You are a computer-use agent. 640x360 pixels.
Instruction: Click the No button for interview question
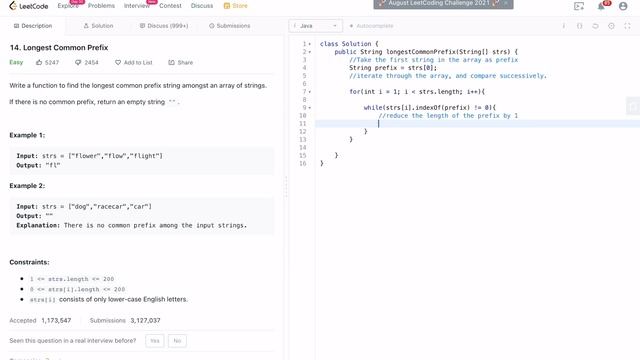(177, 341)
